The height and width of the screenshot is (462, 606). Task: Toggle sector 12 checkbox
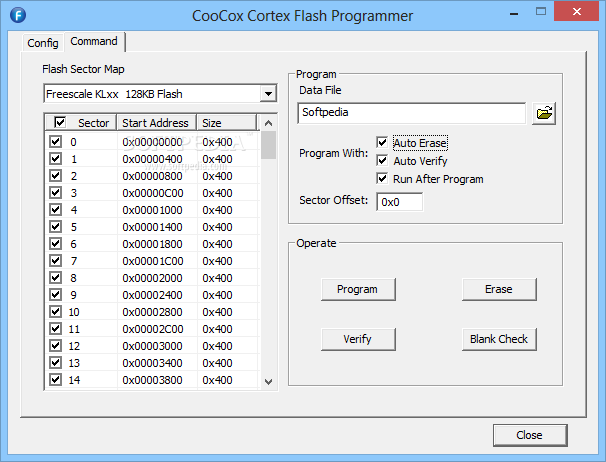[55, 346]
